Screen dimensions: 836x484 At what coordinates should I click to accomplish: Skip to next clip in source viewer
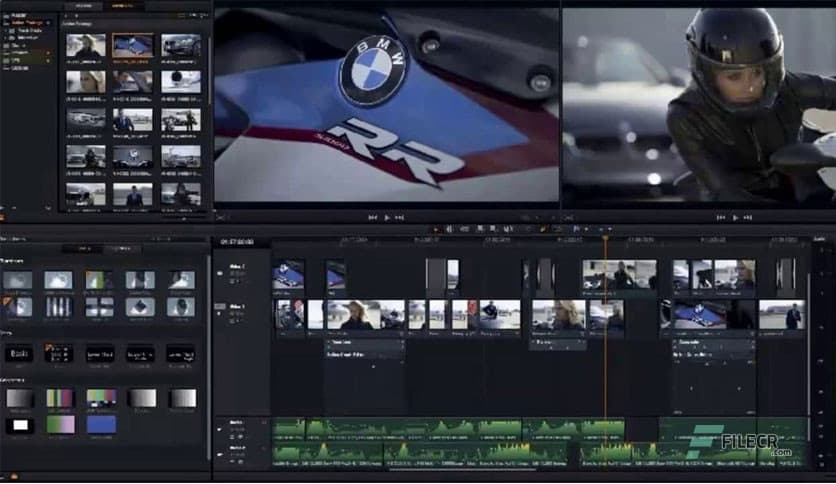click(x=400, y=217)
